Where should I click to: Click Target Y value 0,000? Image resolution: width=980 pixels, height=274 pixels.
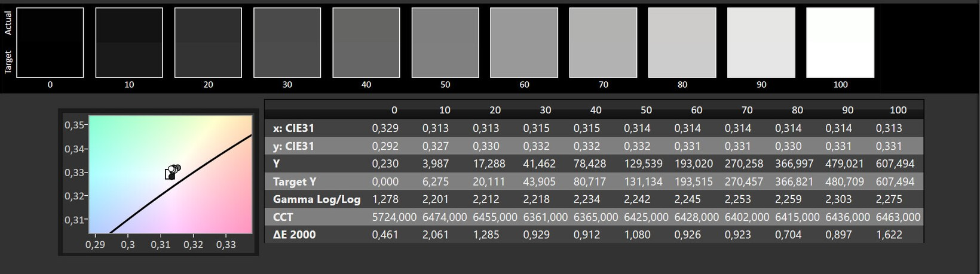coord(385,181)
